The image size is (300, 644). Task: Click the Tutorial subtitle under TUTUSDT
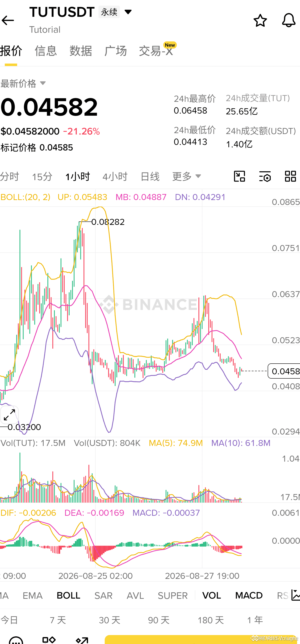pos(45,30)
